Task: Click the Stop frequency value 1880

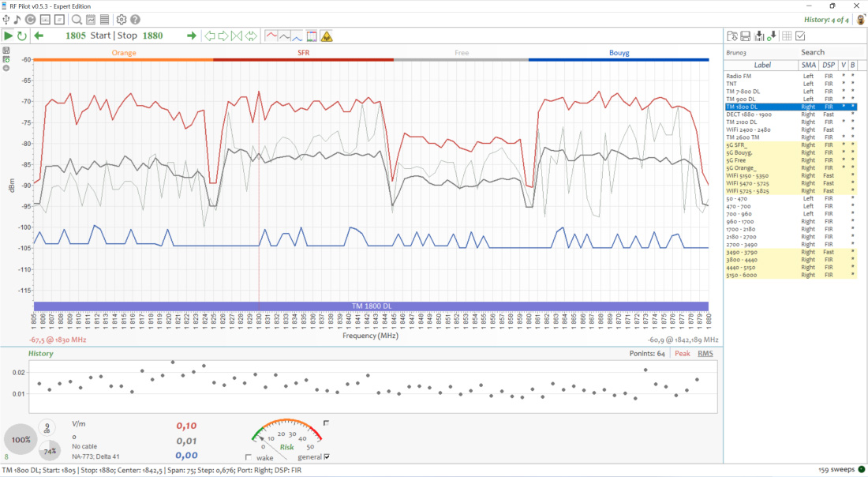Action: 152,36
